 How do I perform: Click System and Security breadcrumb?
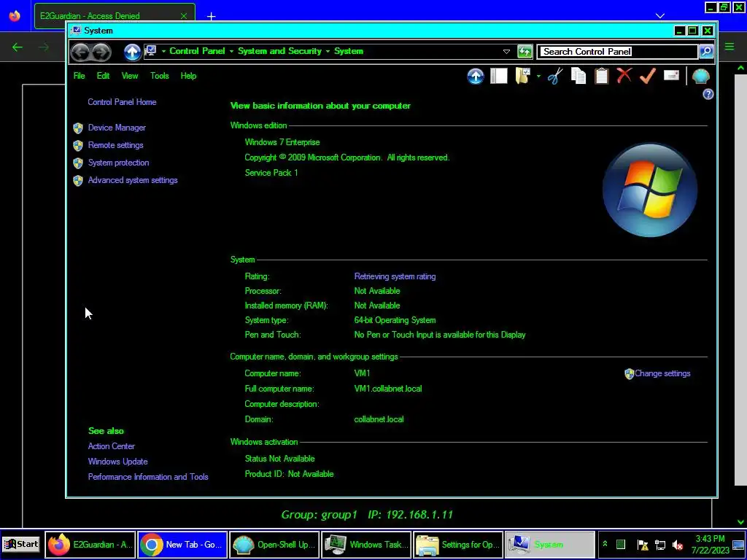279,51
